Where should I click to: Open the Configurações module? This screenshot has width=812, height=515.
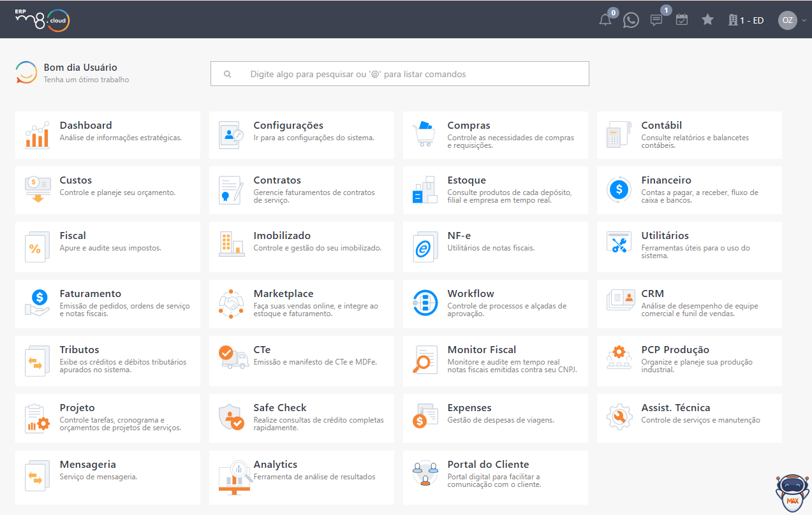[x=302, y=135]
